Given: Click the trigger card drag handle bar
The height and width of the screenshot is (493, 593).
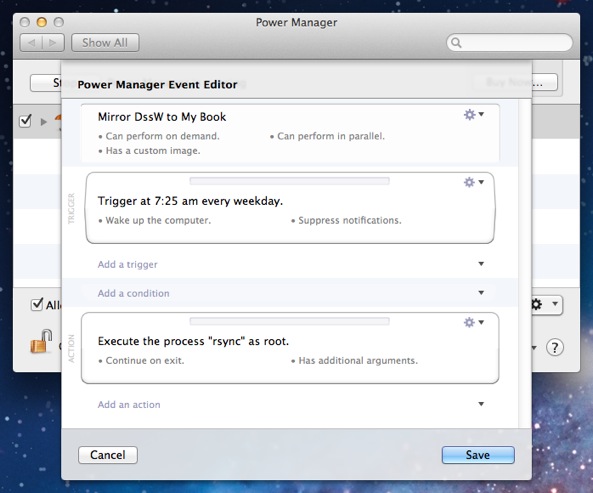Looking at the screenshot, I should point(289,181).
